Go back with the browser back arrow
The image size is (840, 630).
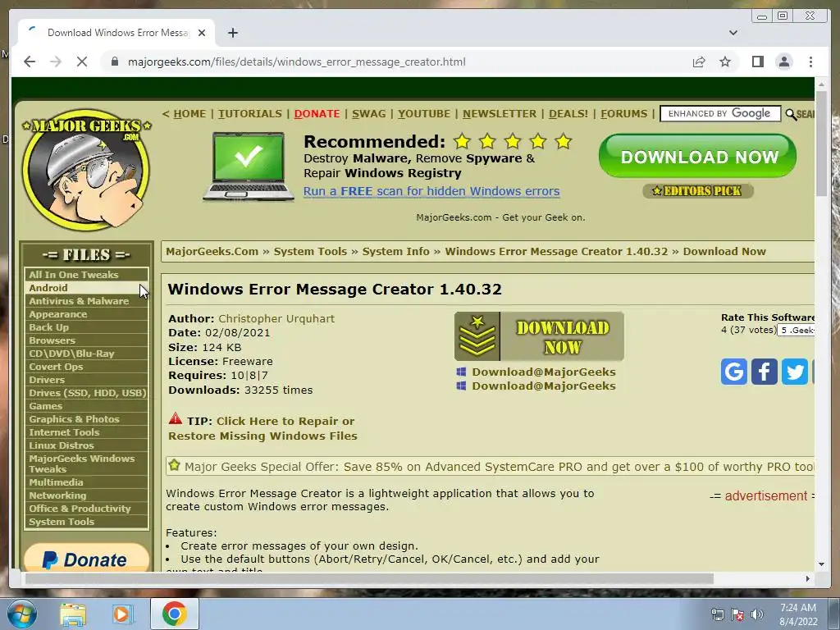pyautogui.click(x=30, y=62)
